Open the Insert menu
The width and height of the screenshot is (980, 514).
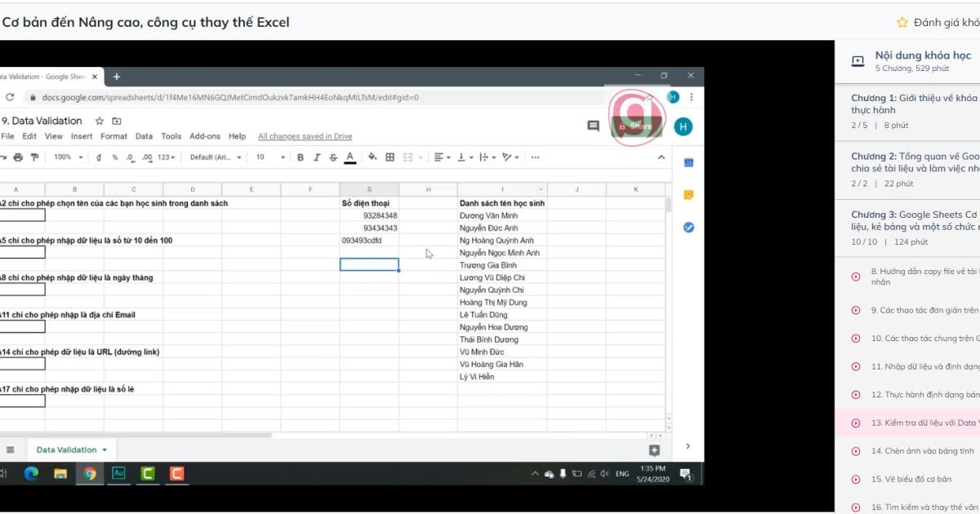click(82, 136)
